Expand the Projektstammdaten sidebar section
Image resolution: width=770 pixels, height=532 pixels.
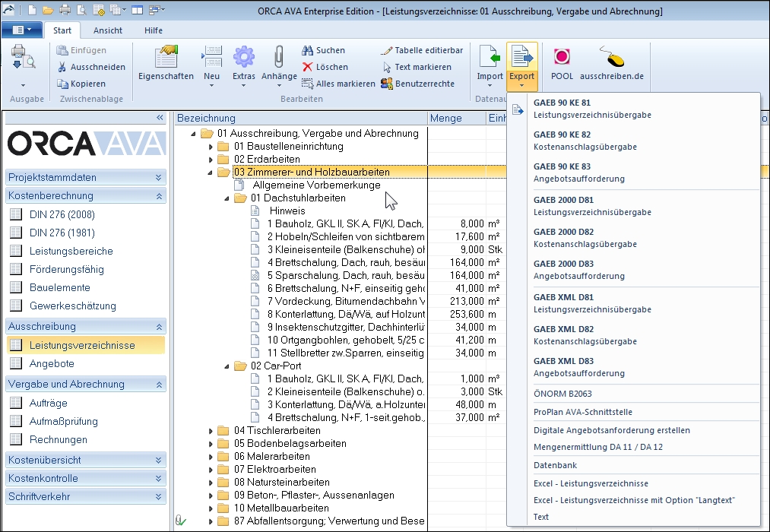tap(159, 178)
